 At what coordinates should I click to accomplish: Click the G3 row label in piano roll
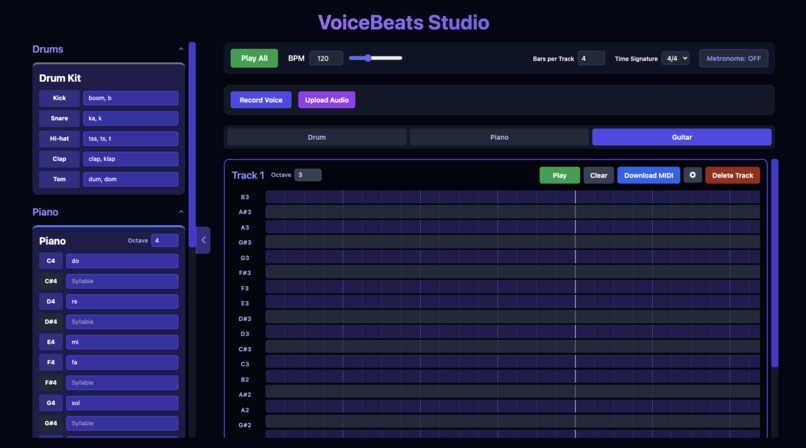[245, 258]
